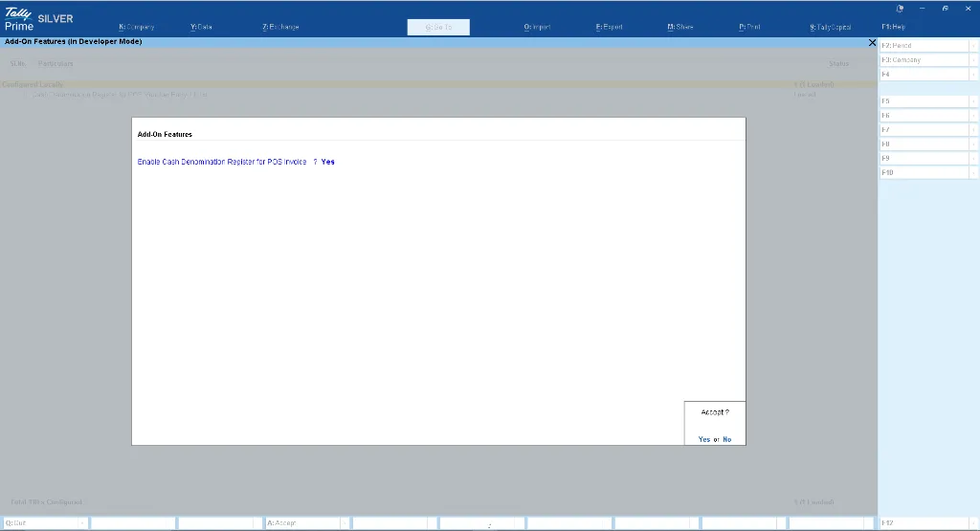Choose No in the Accept prompt
Screen dimensions: 980x531
click(727, 439)
